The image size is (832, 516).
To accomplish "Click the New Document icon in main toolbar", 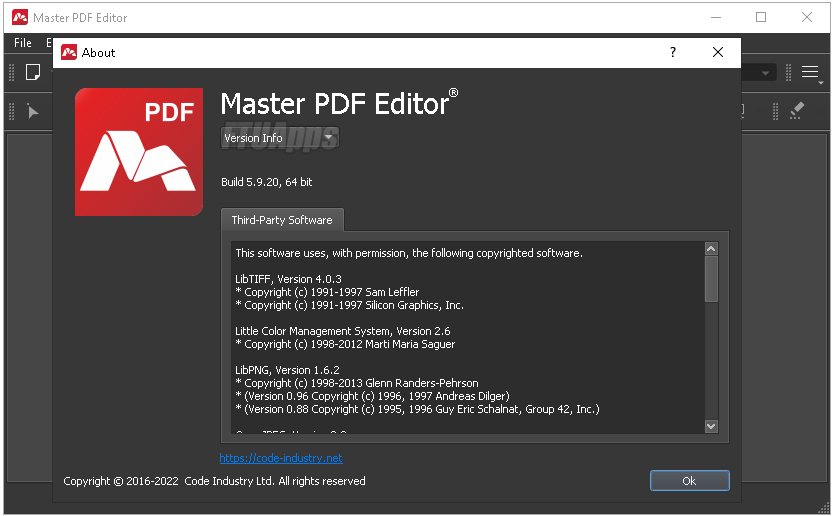I will point(33,72).
